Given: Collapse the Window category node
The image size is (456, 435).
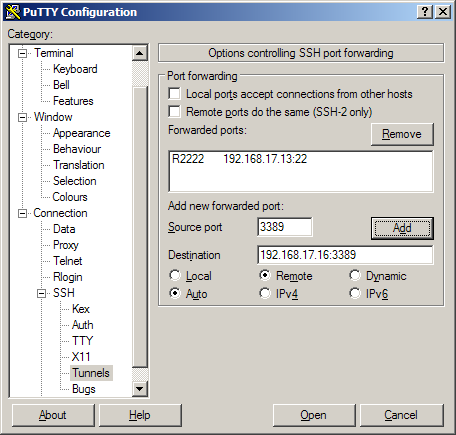Looking at the screenshot, I should pos(22,117).
